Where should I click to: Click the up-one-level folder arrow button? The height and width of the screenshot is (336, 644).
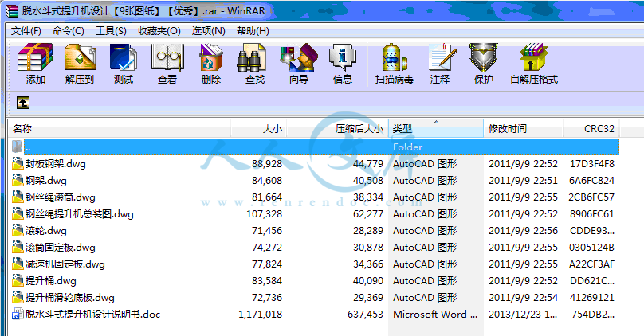pyautogui.click(x=23, y=103)
